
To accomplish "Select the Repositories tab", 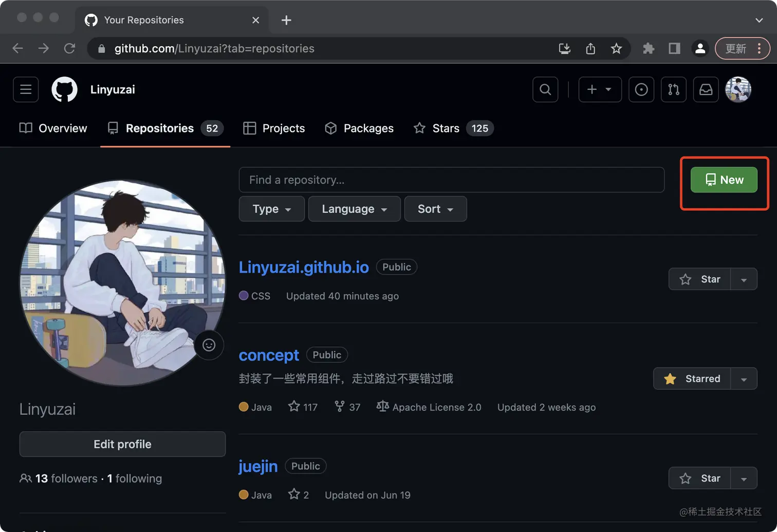I will click(165, 128).
